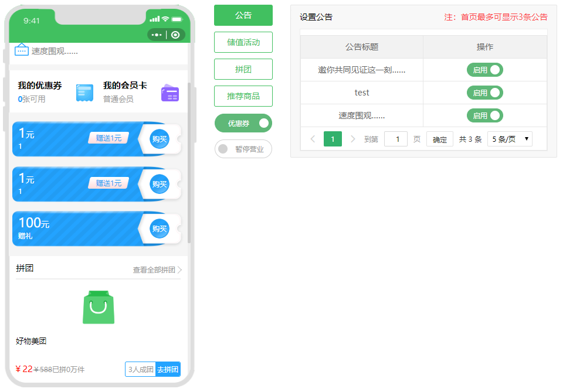
Task: Open the 推荐商品 section
Action: (243, 96)
